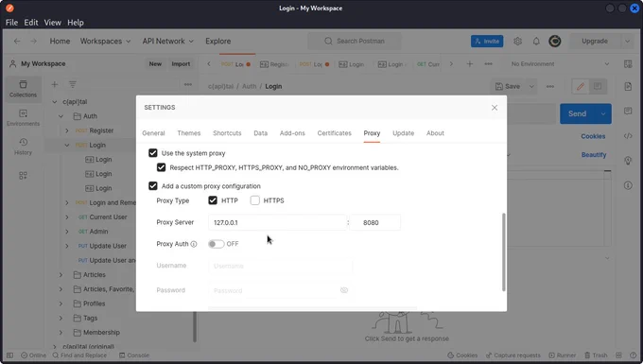Open the user avatar profile icon
643x364 pixels.
click(555, 41)
